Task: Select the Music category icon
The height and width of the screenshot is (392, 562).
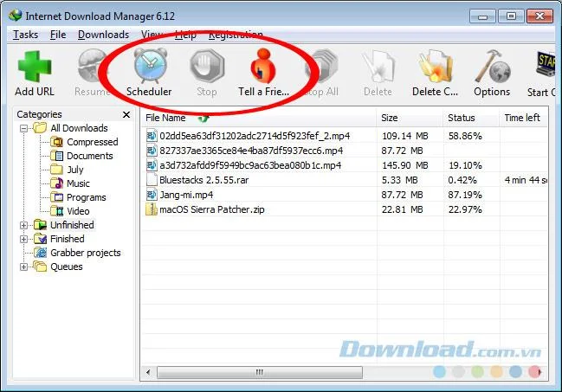Action: (x=56, y=183)
